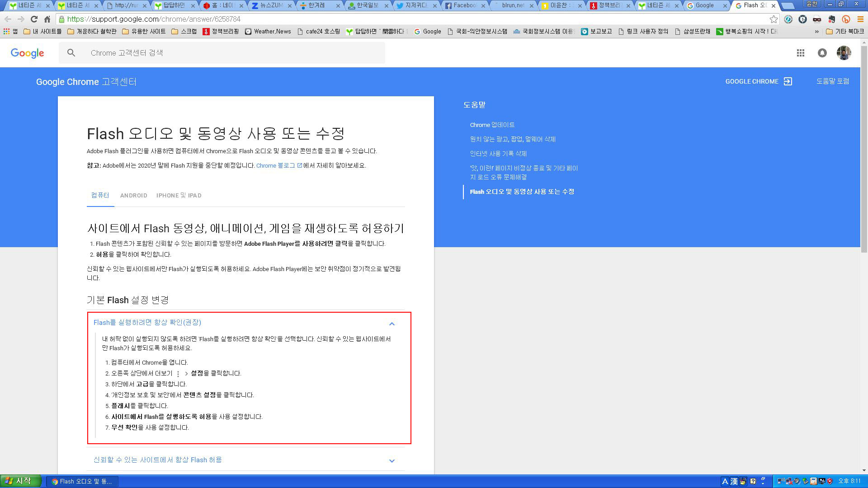Open the cafe24 호스팅 bookmark
The width and height of the screenshot is (868, 488).
(x=319, y=32)
